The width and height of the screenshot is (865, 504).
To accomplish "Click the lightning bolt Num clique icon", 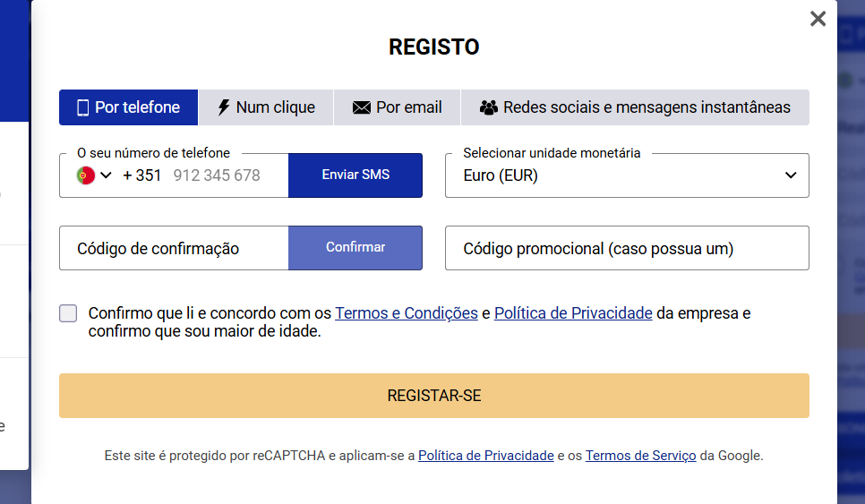I will (x=224, y=107).
